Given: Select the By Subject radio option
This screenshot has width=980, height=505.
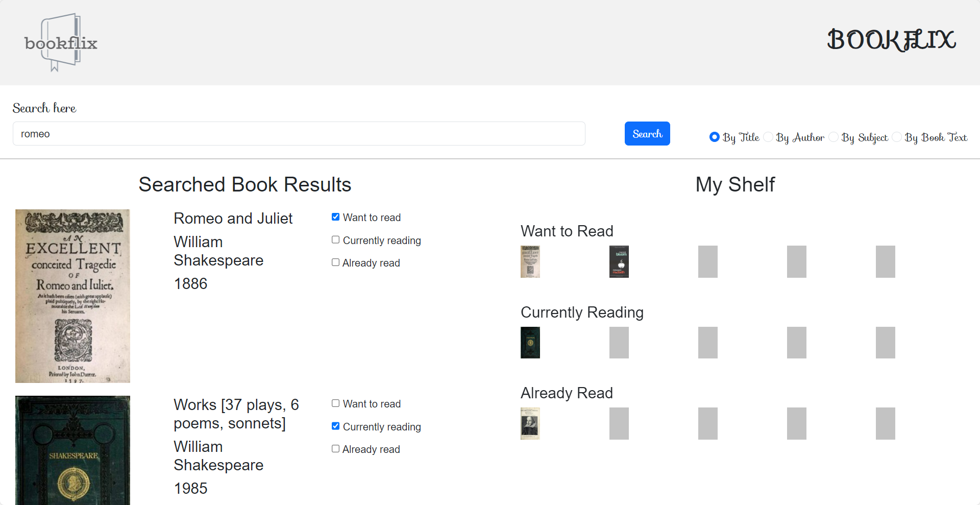Looking at the screenshot, I should coord(834,137).
